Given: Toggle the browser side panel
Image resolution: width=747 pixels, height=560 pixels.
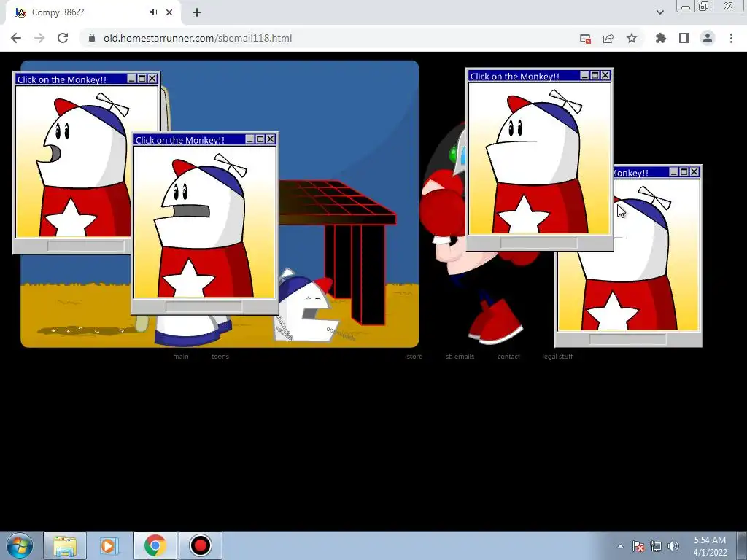Looking at the screenshot, I should 684,38.
